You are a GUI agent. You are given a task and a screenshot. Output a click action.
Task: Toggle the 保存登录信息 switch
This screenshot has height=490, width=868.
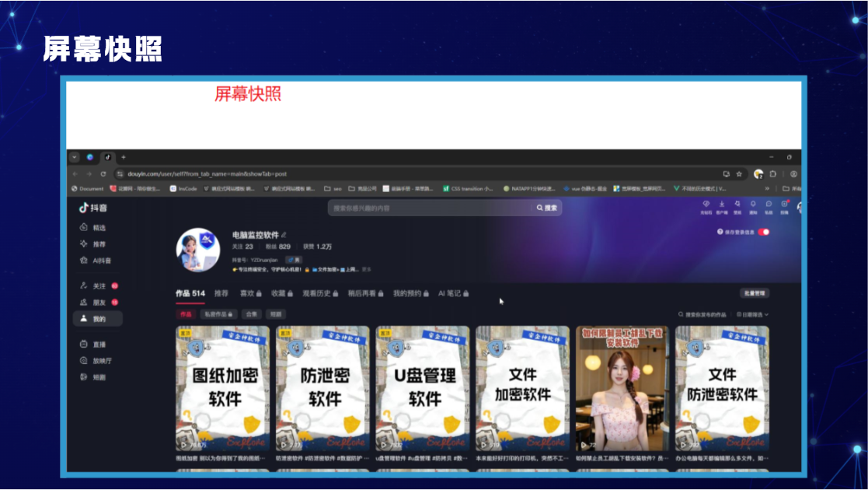click(x=764, y=232)
